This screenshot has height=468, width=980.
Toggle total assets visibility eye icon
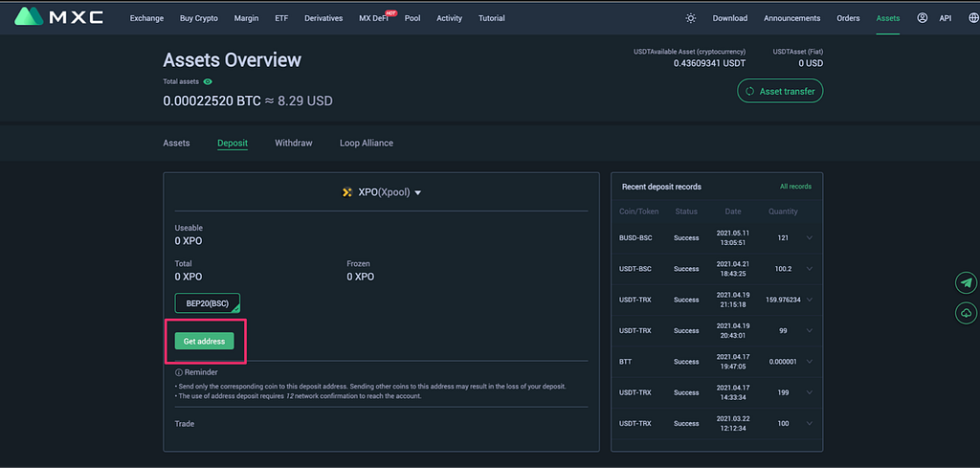tap(208, 82)
